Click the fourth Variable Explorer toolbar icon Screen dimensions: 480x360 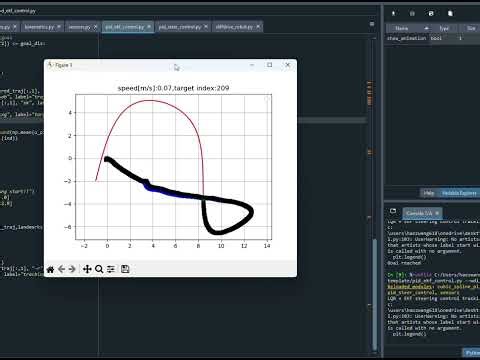click(x=450, y=13)
